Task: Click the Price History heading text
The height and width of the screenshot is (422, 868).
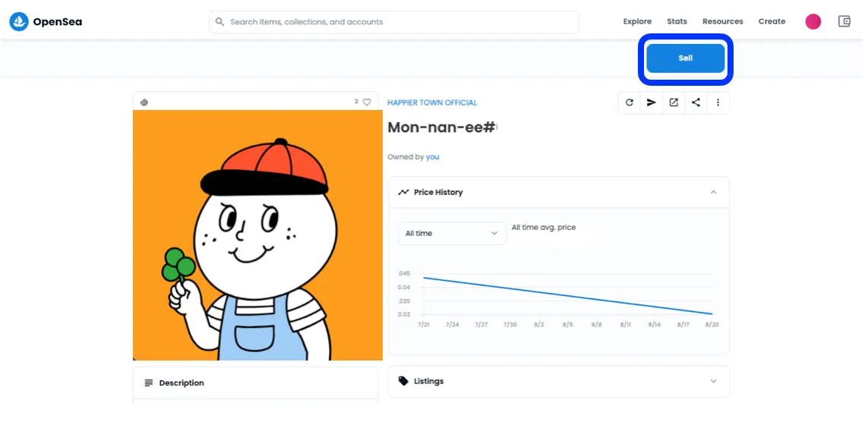Action: pyautogui.click(x=438, y=193)
